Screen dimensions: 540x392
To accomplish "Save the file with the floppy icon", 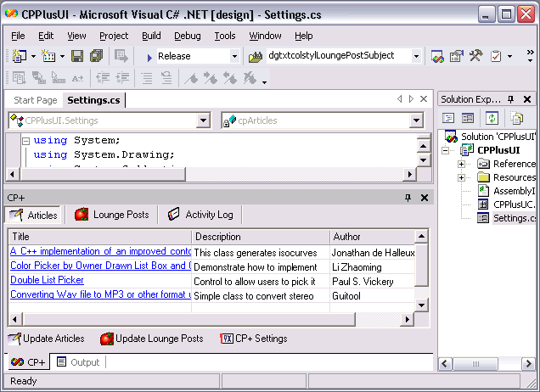I will click(x=77, y=56).
